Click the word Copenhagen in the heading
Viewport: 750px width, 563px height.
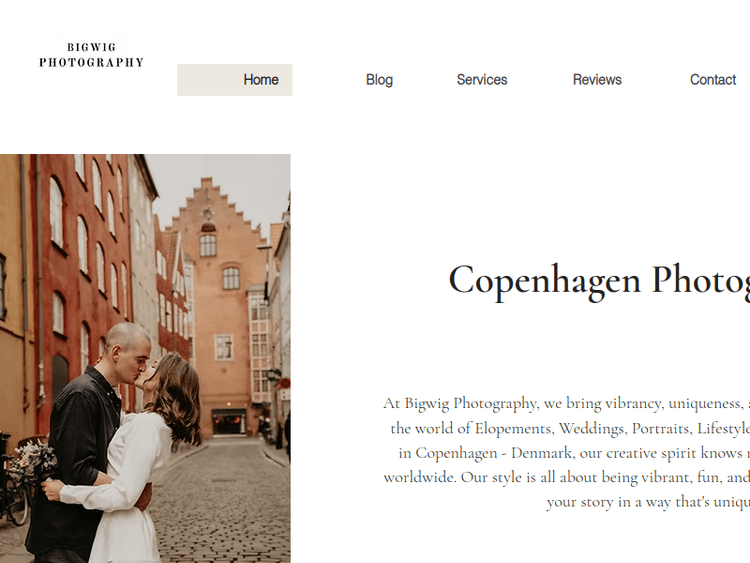click(544, 281)
